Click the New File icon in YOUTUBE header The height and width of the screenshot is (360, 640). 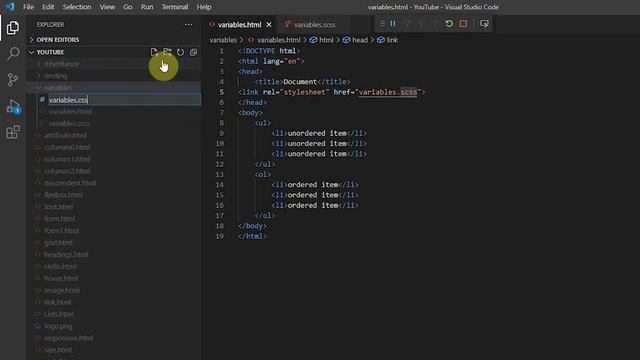154,52
